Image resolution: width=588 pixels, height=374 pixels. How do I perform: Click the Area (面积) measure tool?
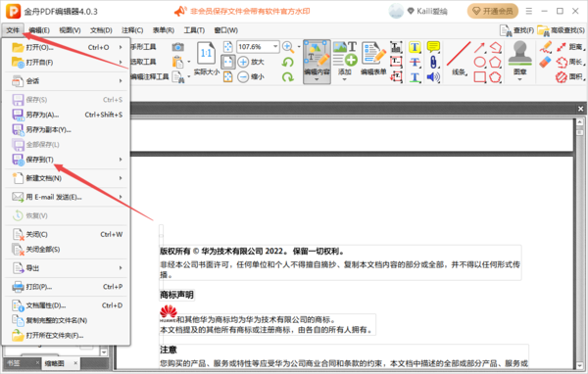tap(570, 76)
